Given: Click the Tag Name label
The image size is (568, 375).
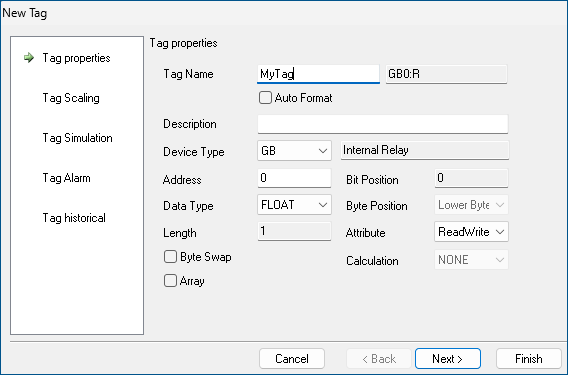Looking at the screenshot, I should [188, 74].
